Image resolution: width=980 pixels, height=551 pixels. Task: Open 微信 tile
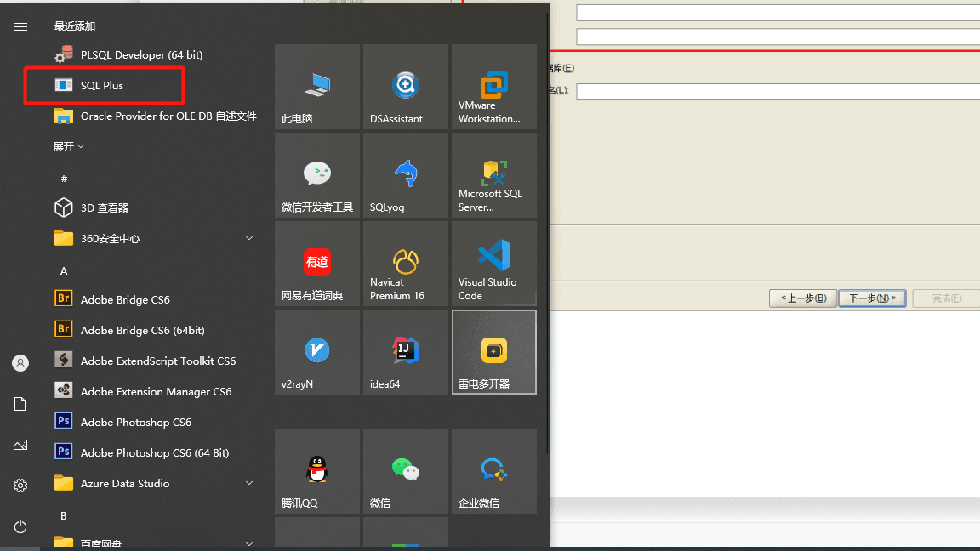pos(406,471)
